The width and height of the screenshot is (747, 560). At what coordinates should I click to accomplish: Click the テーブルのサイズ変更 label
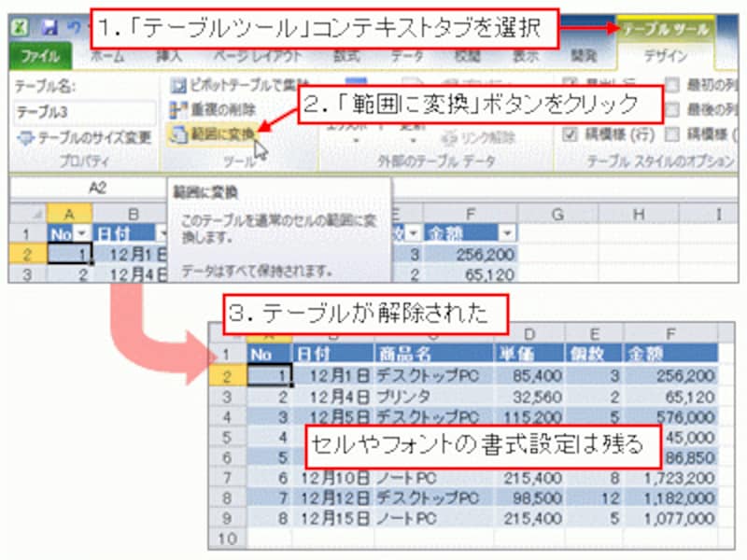point(94,138)
